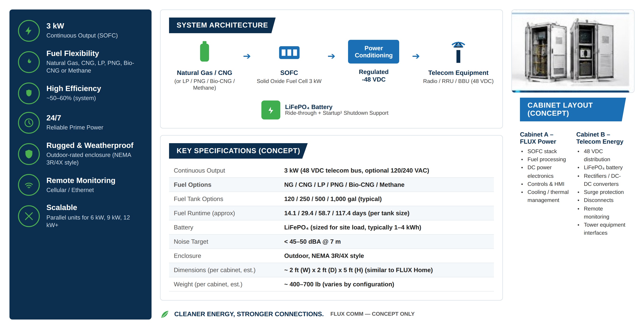Click 'Radio / RRU / BBU (48 VDC)' text

tap(458, 81)
